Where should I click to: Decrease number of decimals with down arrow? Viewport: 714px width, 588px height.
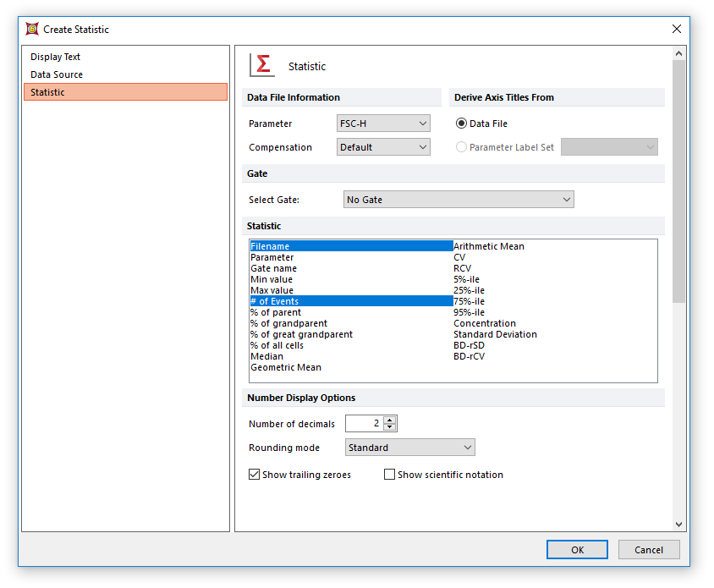click(389, 428)
